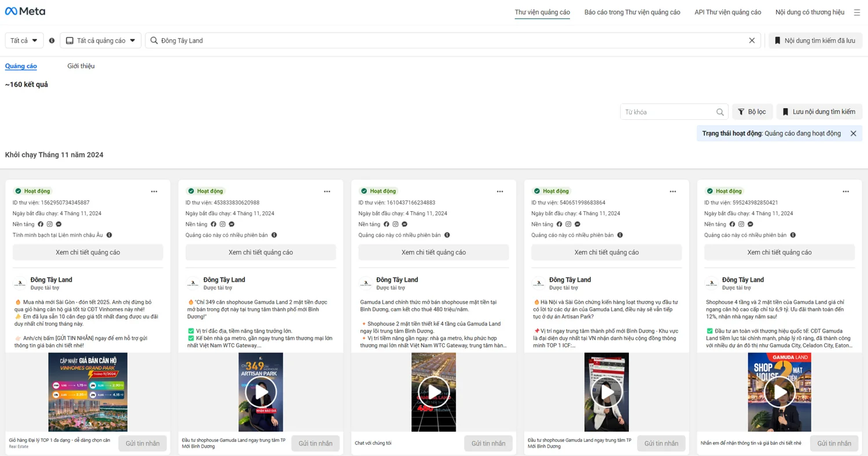Screen dimensions: 868x456
Task: Click multiple versions info icon on ad 1610437166234883
Action: [x=447, y=236]
